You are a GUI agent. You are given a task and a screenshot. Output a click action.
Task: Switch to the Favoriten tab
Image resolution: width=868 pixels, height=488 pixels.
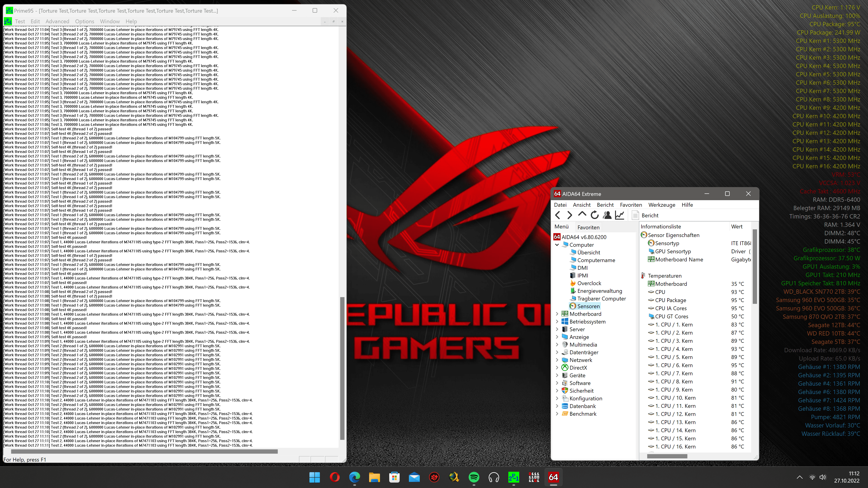[588, 227]
